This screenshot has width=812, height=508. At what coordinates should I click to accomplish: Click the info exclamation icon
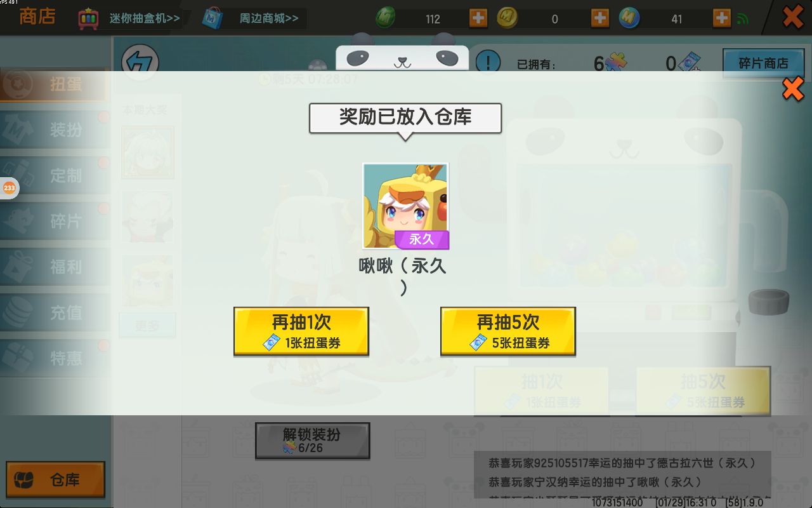(x=488, y=62)
